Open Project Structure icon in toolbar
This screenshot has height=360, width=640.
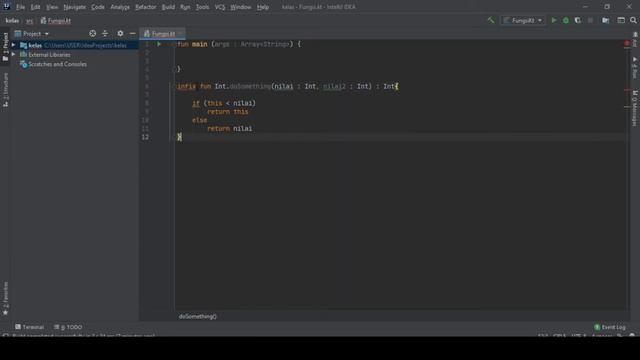[x=606, y=20]
